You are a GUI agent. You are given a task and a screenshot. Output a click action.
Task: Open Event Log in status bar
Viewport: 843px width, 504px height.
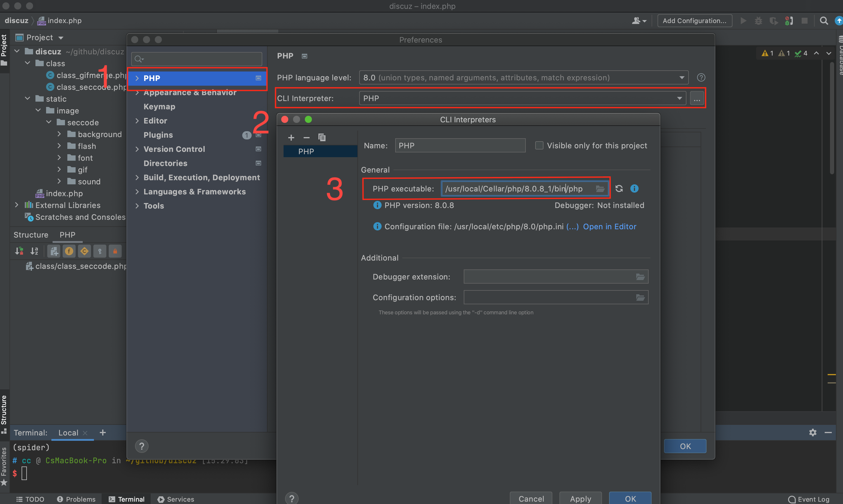tap(808, 499)
